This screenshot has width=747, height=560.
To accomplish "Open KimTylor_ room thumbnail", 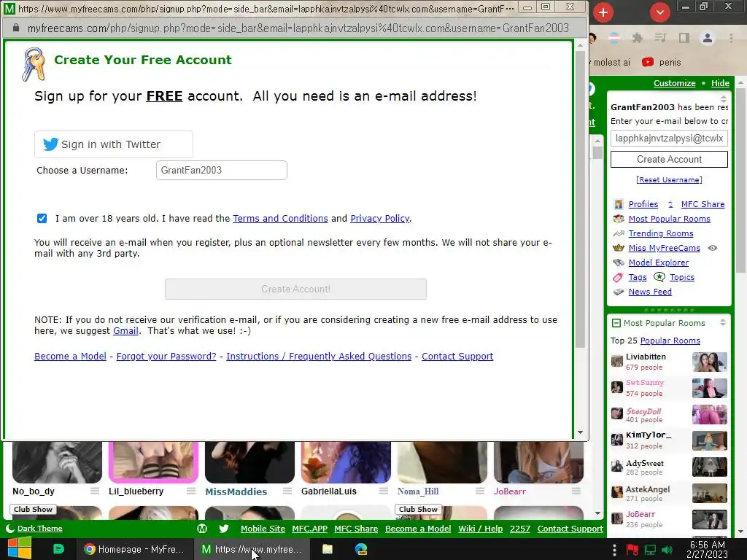I will pos(709,440).
